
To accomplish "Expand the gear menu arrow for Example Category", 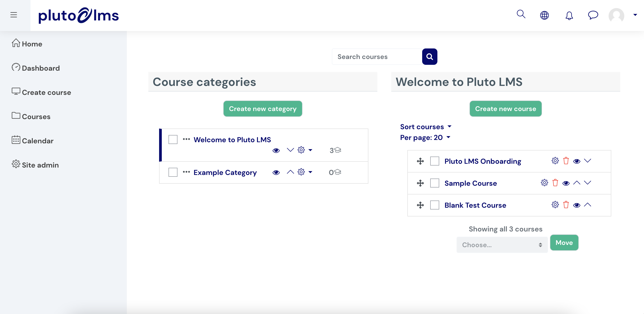I will click(x=311, y=172).
